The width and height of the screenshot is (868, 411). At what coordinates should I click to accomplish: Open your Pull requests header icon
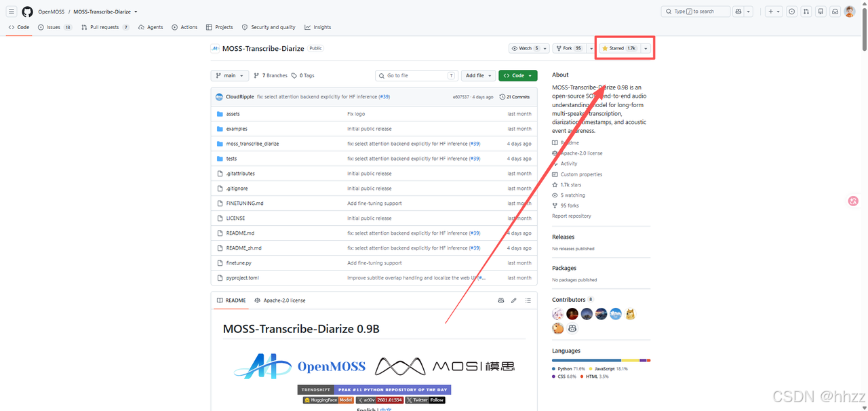tap(806, 12)
